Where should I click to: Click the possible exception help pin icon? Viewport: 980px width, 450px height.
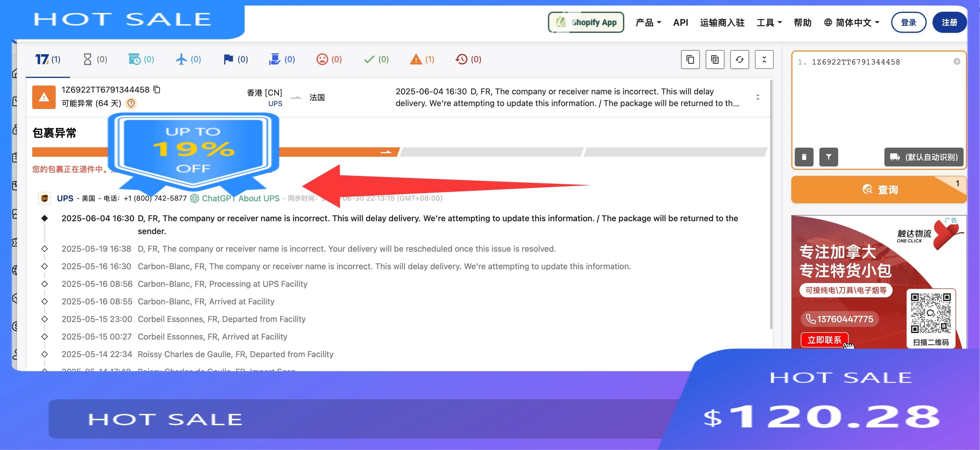tap(131, 103)
